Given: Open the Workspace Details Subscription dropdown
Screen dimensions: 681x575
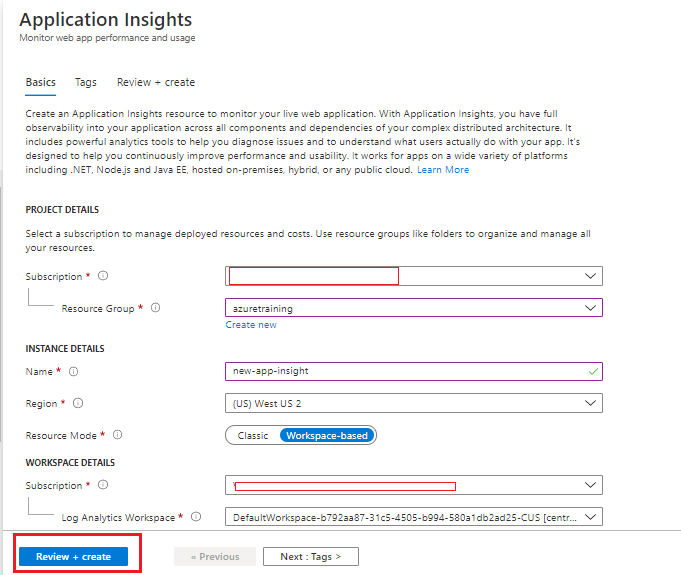Looking at the screenshot, I should click(x=414, y=485).
